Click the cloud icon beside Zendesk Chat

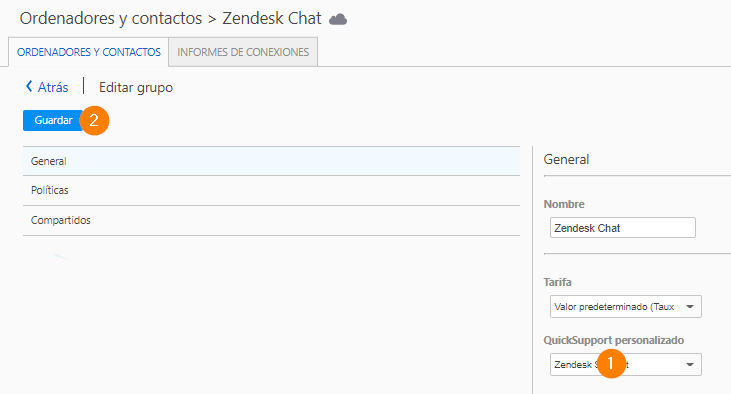click(x=338, y=19)
